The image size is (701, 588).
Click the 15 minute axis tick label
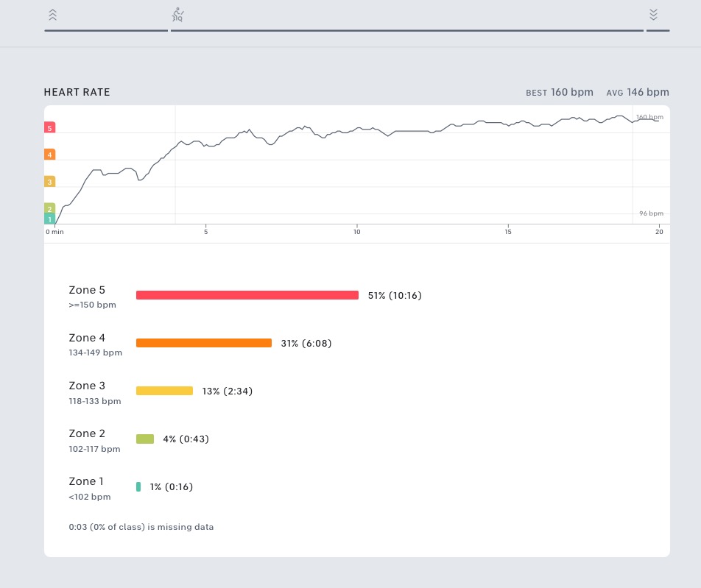pos(508,232)
